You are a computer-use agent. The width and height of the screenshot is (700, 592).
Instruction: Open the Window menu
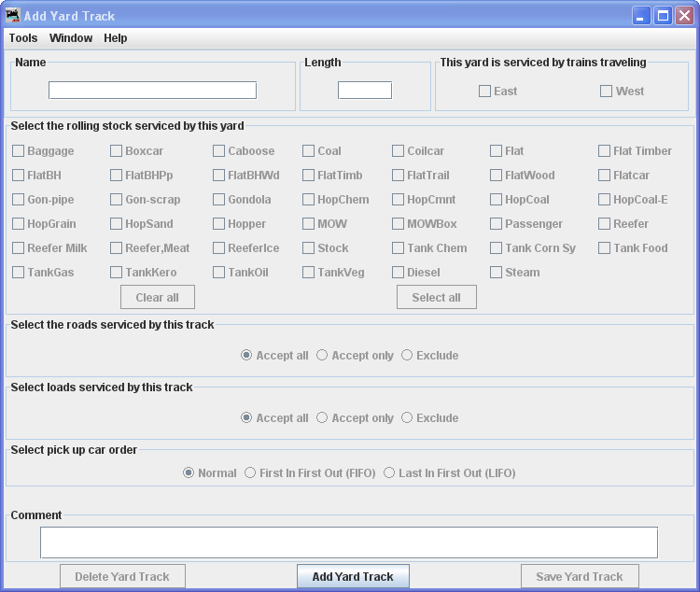click(71, 38)
